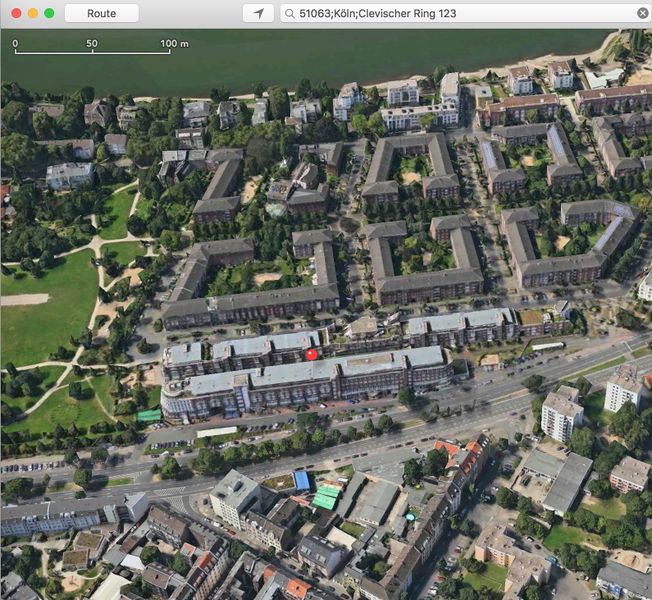Click the green awning beside the long building
Screen dimensions: 652x600
point(149,415)
